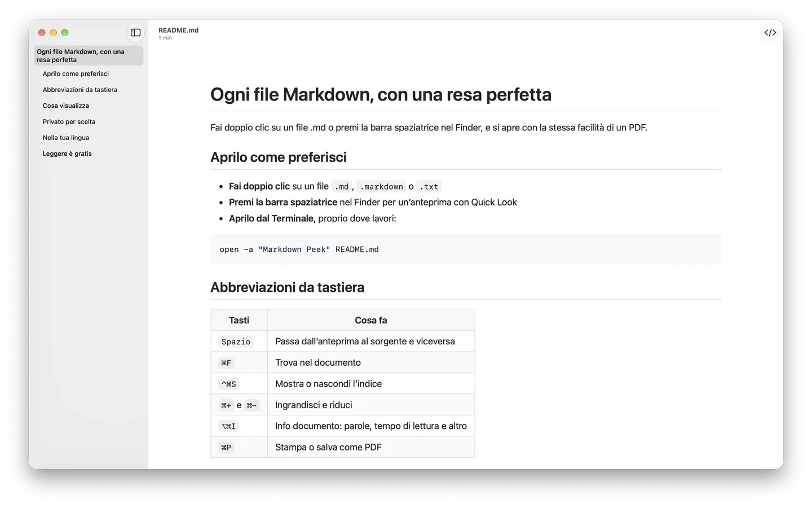This screenshot has width=812, height=508.
Task: Jump to 'Aprilo come preferisci' in the sidebar
Action: coord(76,74)
